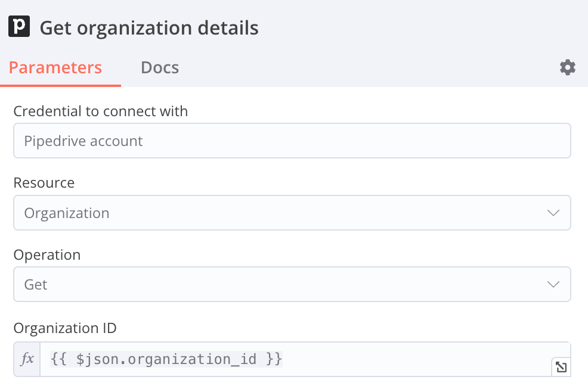Click the Get organization details title

point(149,27)
